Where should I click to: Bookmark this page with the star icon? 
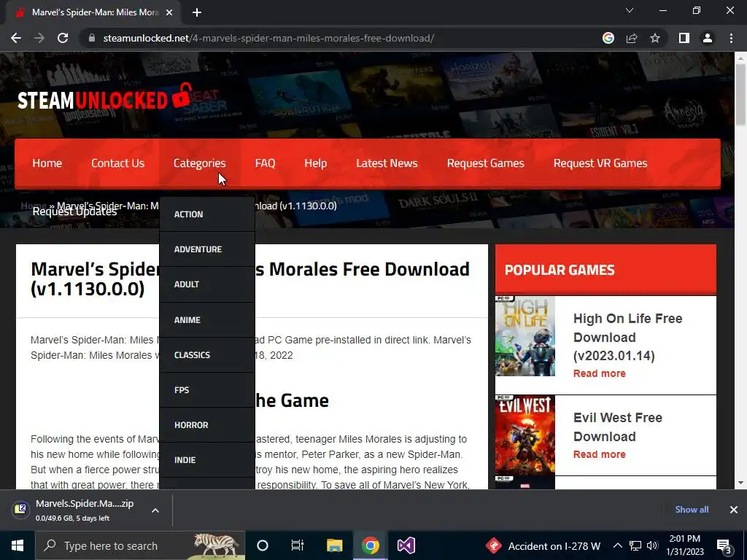click(655, 38)
